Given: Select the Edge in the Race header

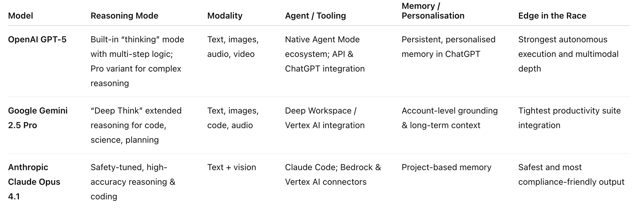Looking at the screenshot, I should pyautogui.click(x=552, y=16).
